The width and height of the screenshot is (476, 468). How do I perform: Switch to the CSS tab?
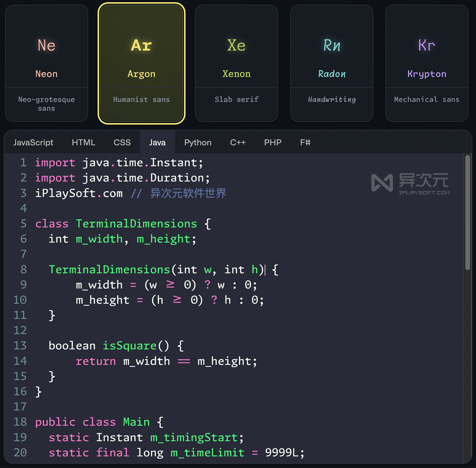pyautogui.click(x=122, y=142)
